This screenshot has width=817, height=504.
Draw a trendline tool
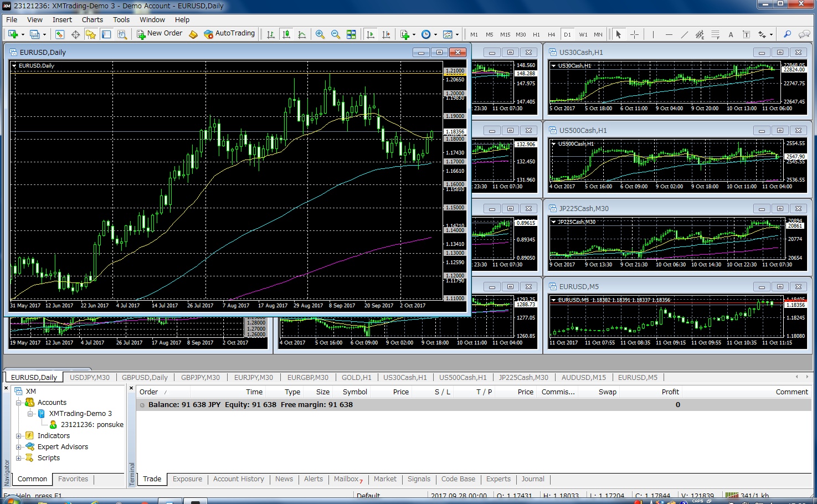coord(685,34)
